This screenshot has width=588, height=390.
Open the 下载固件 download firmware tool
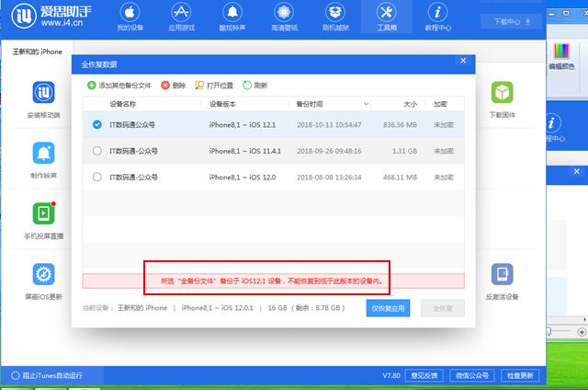click(503, 99)
